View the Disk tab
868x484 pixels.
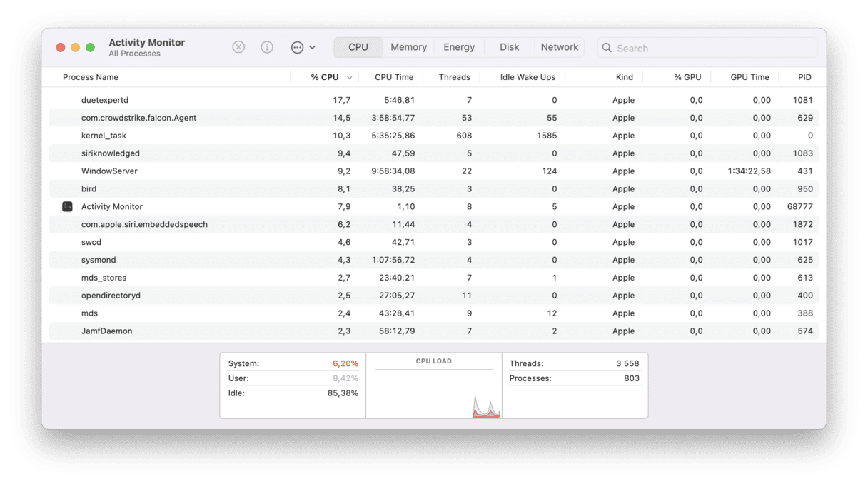tap(509, 47)
